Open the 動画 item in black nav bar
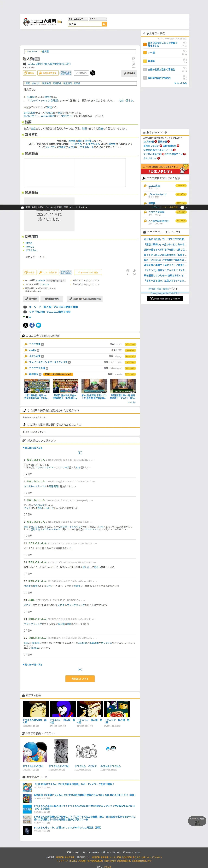The height and width of the screenshot is (868, 208). [x=28, y=208]
